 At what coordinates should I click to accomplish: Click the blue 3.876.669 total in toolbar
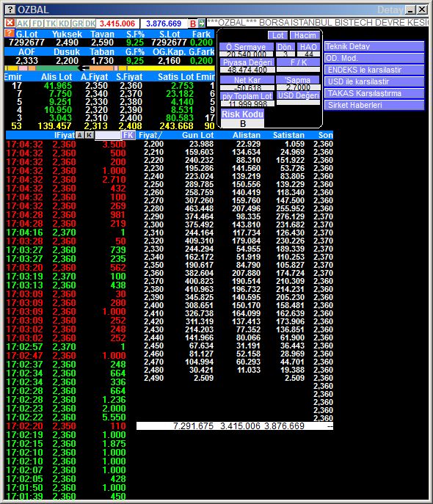coord(164,23)
